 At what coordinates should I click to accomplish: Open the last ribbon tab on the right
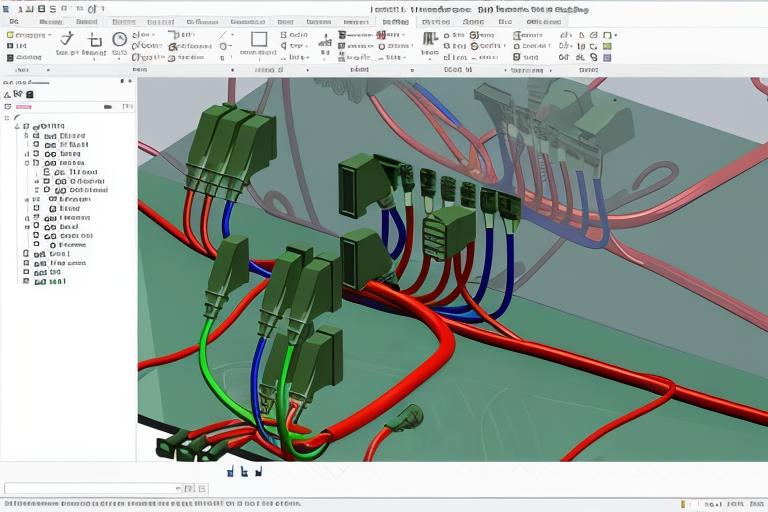tap(545, 21)
